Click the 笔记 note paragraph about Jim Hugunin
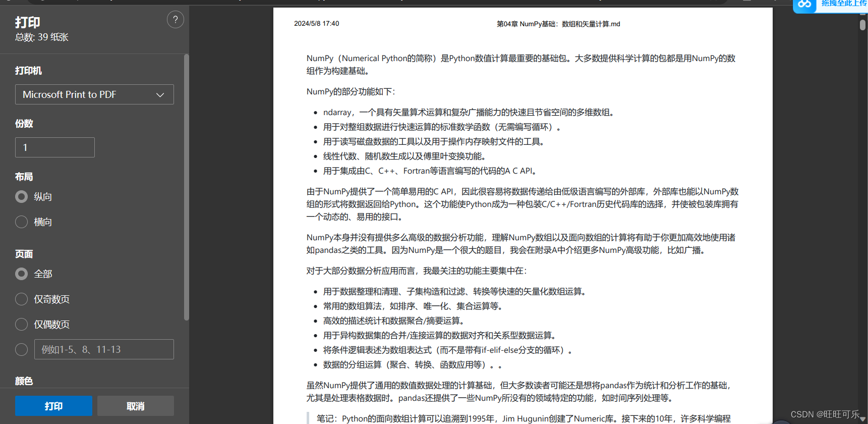This screenshot has width=868, height=424. click(x=524, y=418)
